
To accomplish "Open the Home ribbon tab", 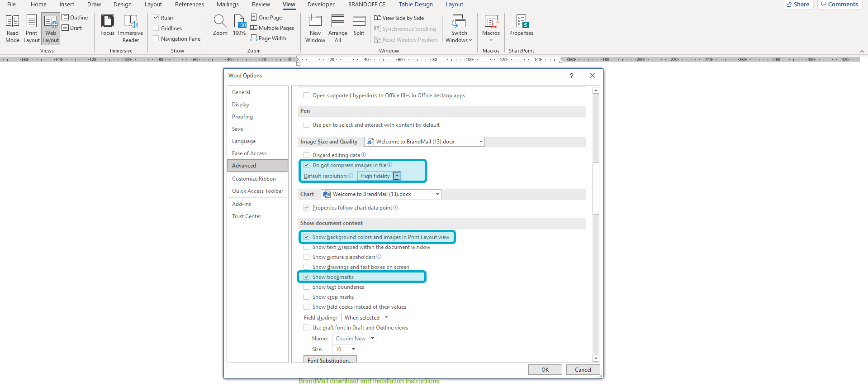I will click(x=38, y=5).
